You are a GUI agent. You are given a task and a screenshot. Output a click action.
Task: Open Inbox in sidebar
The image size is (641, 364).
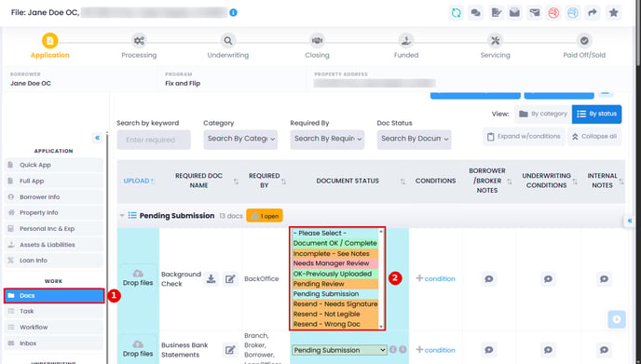[53, 344]
